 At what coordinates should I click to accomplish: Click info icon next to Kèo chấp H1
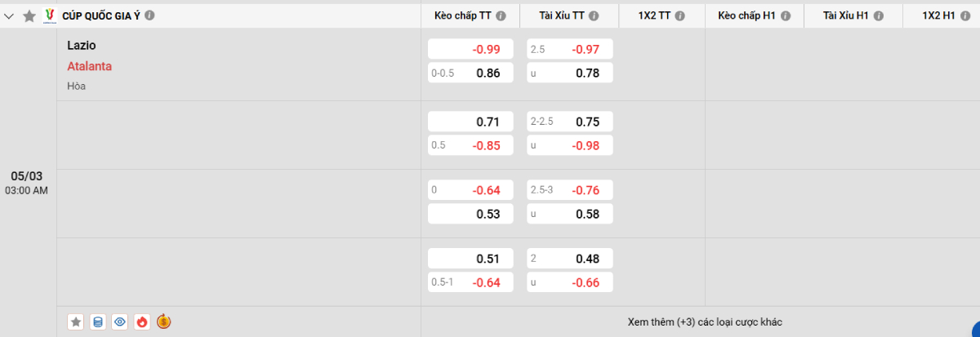786,16
